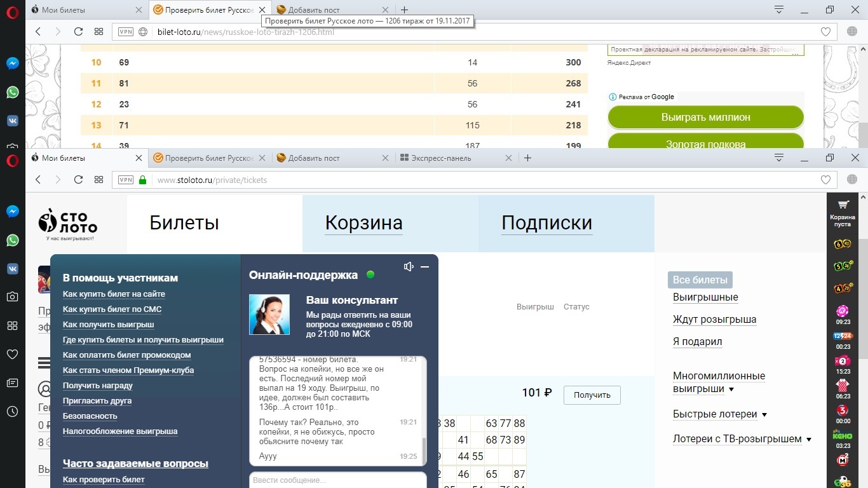This screenshot has width=868, height=488.
Task: Click the Получить button for 101 ₽ prize
Action: [x=592, y=395]
